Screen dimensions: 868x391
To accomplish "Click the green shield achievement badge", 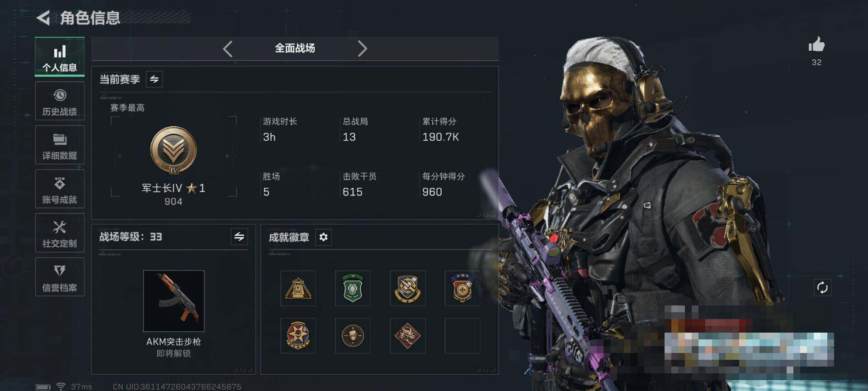I will 353,288.
